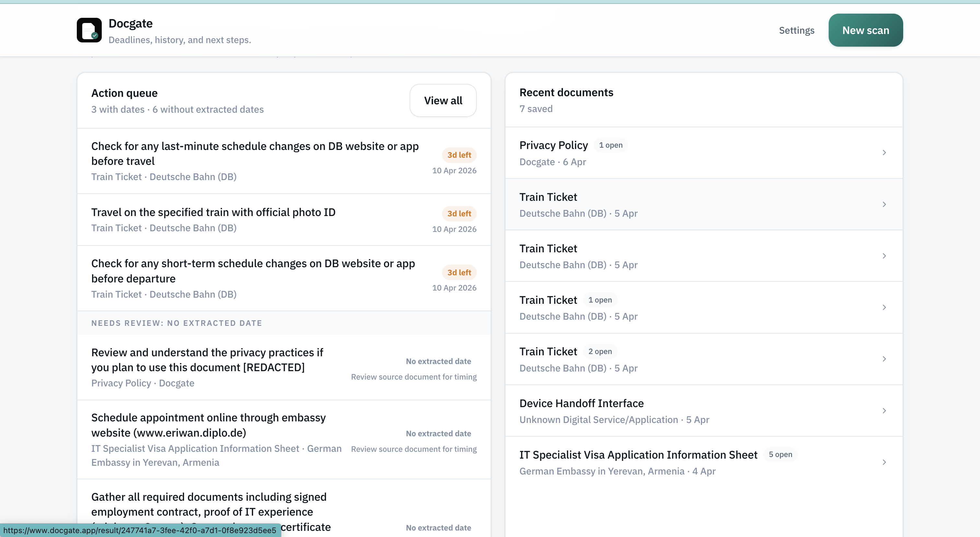The image size is (980, 537).
Task: Open 'Travel on the specified train' action
Action: click(213, 212)
